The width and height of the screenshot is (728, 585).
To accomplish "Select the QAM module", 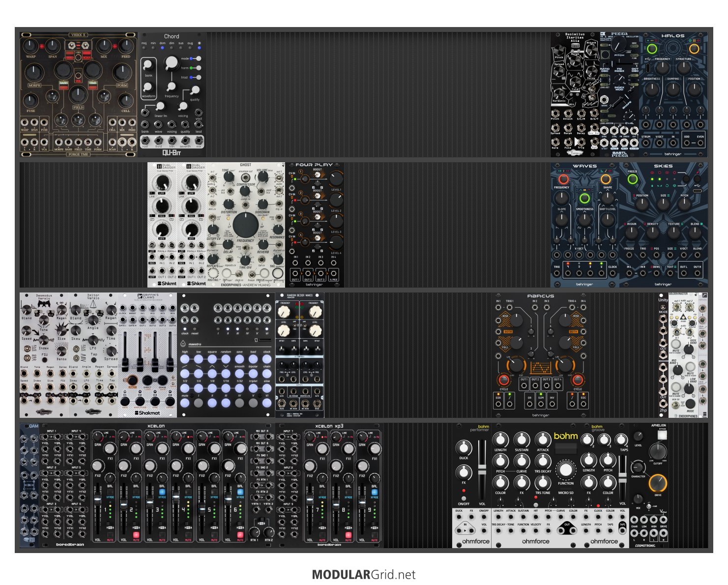I will 29,485.
